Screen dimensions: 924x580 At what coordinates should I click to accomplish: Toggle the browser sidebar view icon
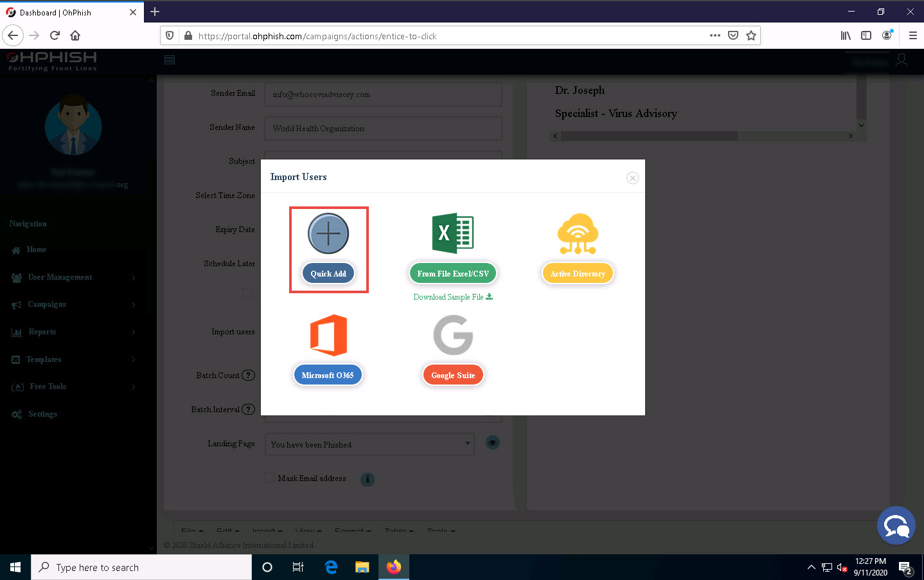tap(866, 35)
